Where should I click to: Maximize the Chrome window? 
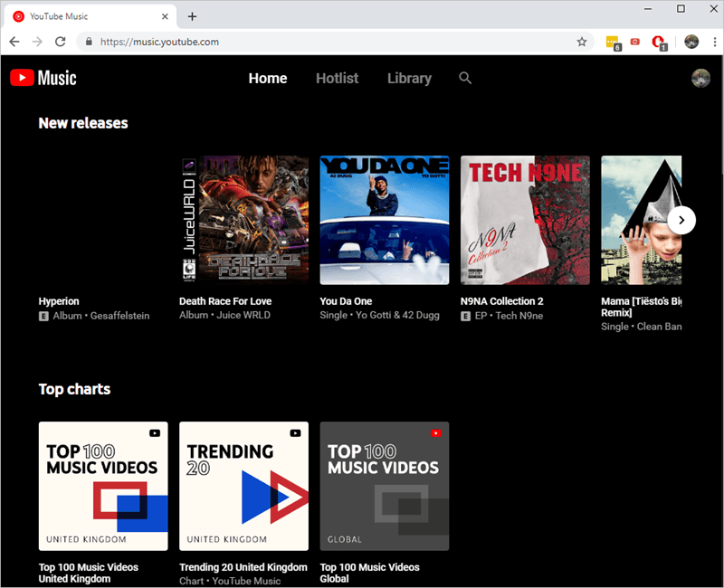pyautogui.click(x=681, y=9)
